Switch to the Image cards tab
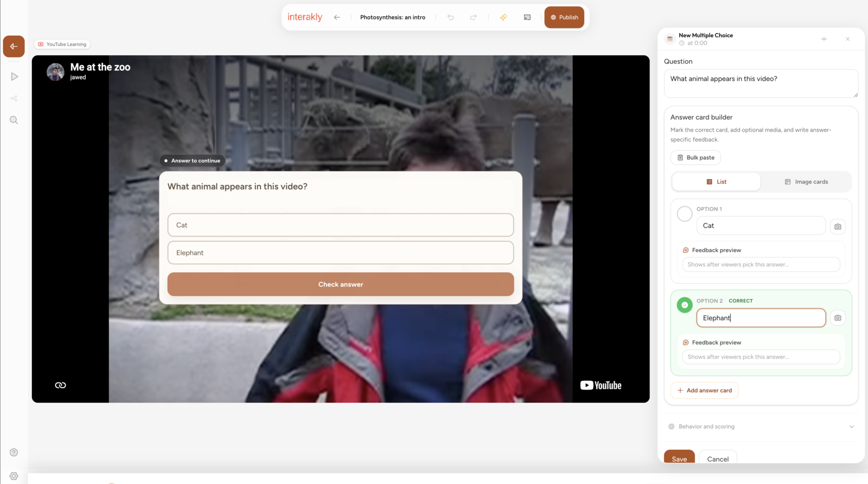The height and width of the screenshot is (484, 868). pos(806,182)
